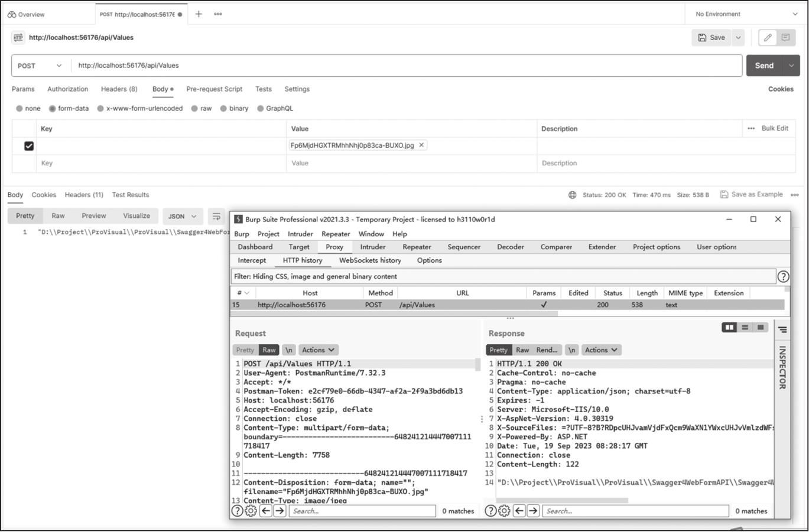The image size is (809, 532).
Task: Expand the No Environment selector
Action: point(747,14)
